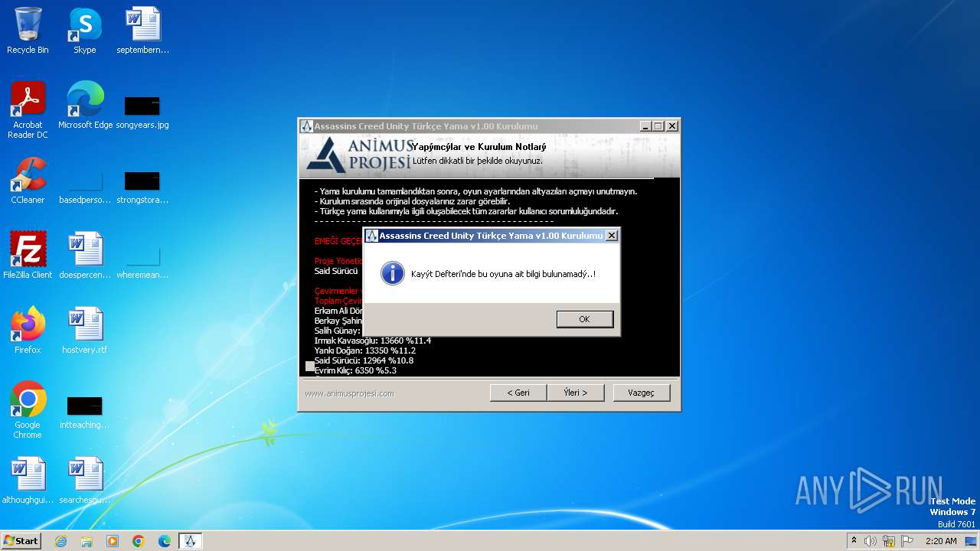The height and width of the screenshot is (551, 980).
Task: Click the line 'Evrim Kılıç: 6350 %5.3'
Action: click(355, 370)
